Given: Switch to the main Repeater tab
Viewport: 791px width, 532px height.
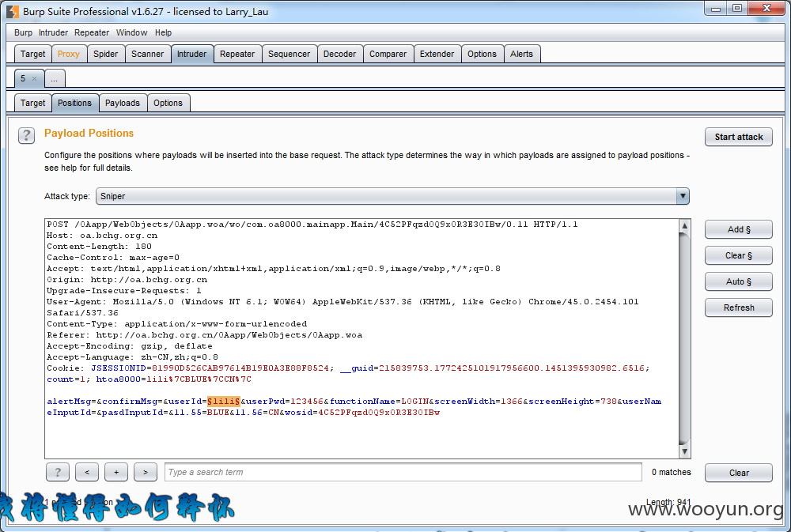Looking at the screenshot, I should (x=237, y=54).
